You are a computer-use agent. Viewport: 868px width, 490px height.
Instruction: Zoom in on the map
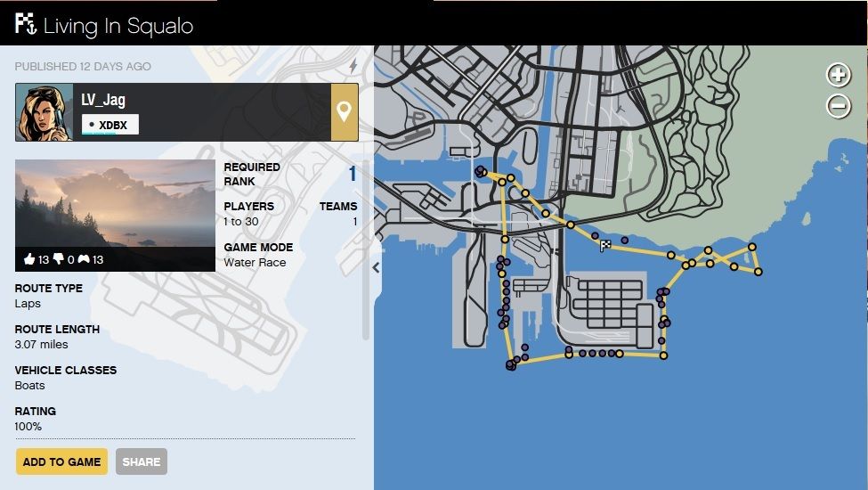pyautogui.click(x=839, y=75)
